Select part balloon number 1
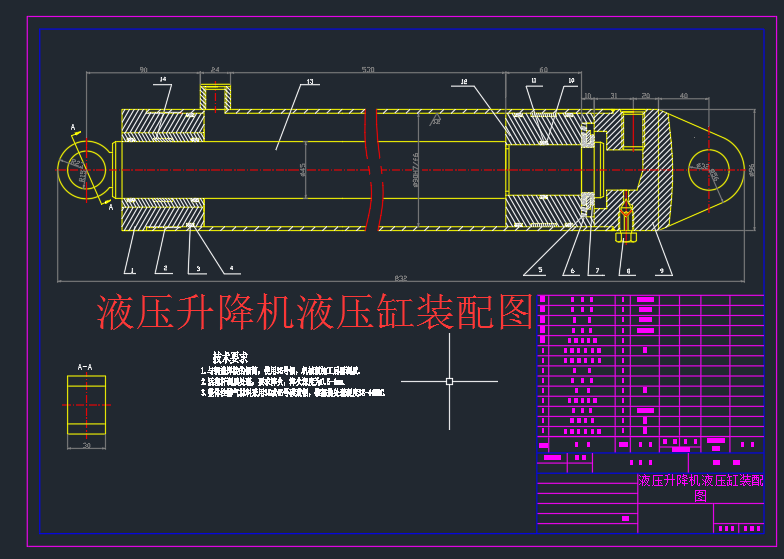Viewport: 784px width, 559px height. pyautogui.click(x=132, y=270)
